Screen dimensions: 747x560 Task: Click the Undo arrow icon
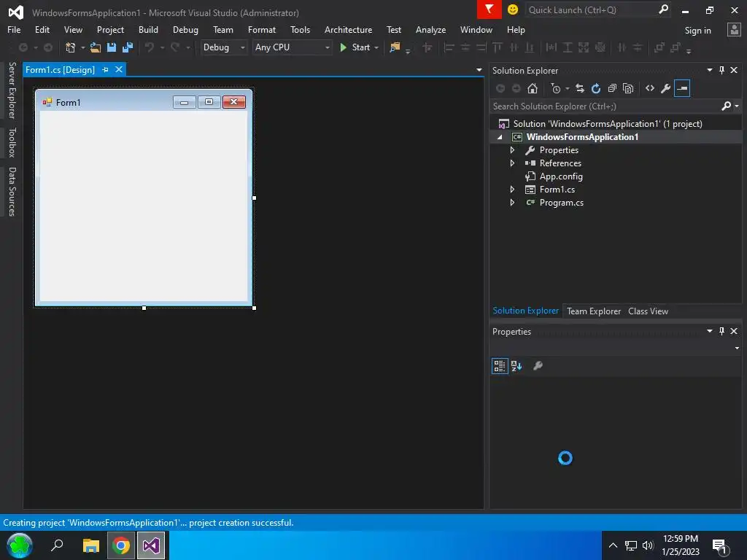150,47
